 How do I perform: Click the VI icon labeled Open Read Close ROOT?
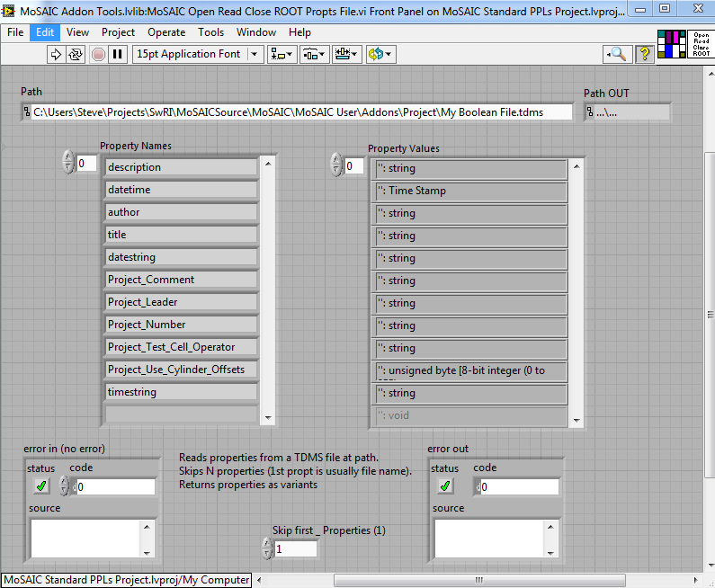[x=702, y=44]
